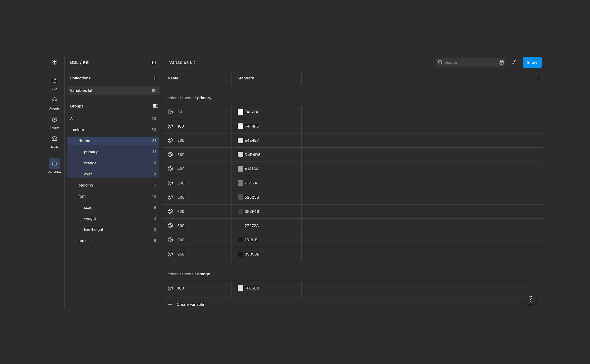Click the palette icon for primary 700

click(x=170, y=211)
